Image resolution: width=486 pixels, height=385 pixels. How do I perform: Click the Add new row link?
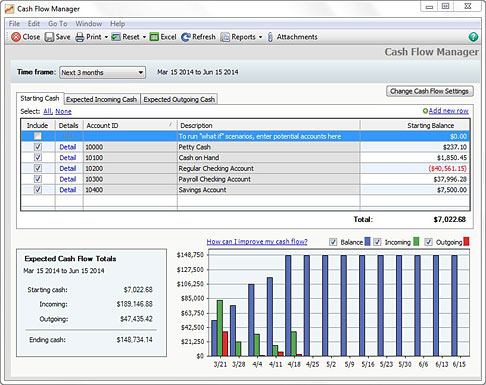pyautogui.click(x=448, y=111)
